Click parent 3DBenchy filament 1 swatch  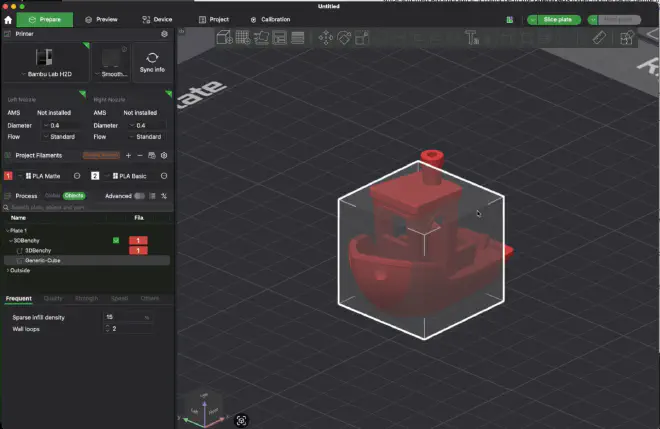coord(138,240)
